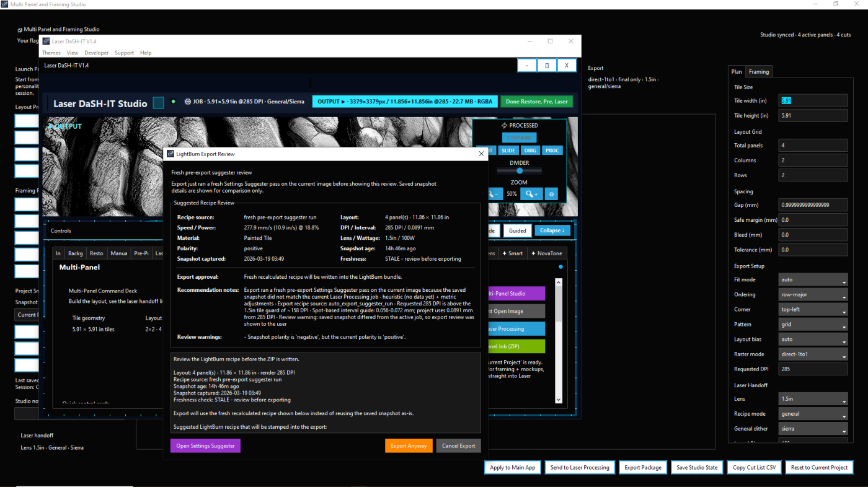The width and height of the screenshot is (868, 487).
Task: Click the square icon beside Laser DaSH-IT Studio
Action: coord(158,103)
